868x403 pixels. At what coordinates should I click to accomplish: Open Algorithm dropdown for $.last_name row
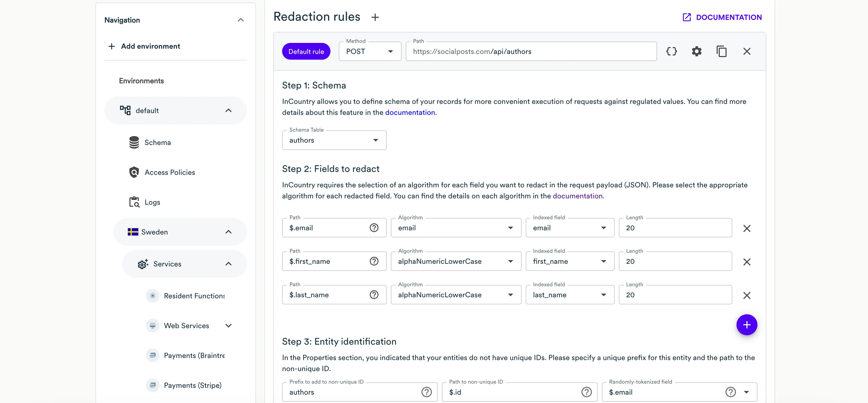[x=455, y=295]
